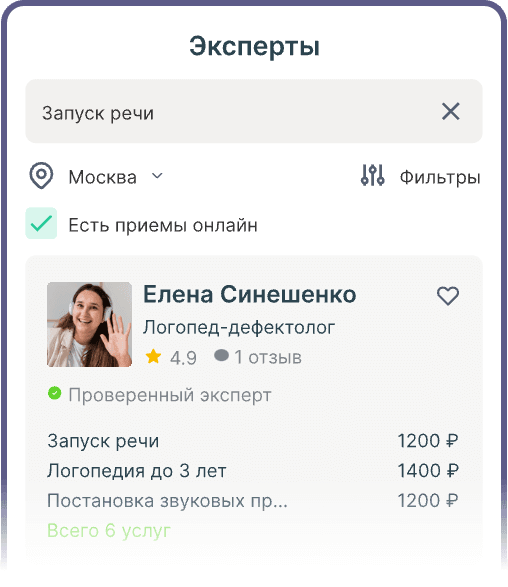The image size is (508, 587).
Task: Click the green verified checkmark badge
Action: coord(55,393)
